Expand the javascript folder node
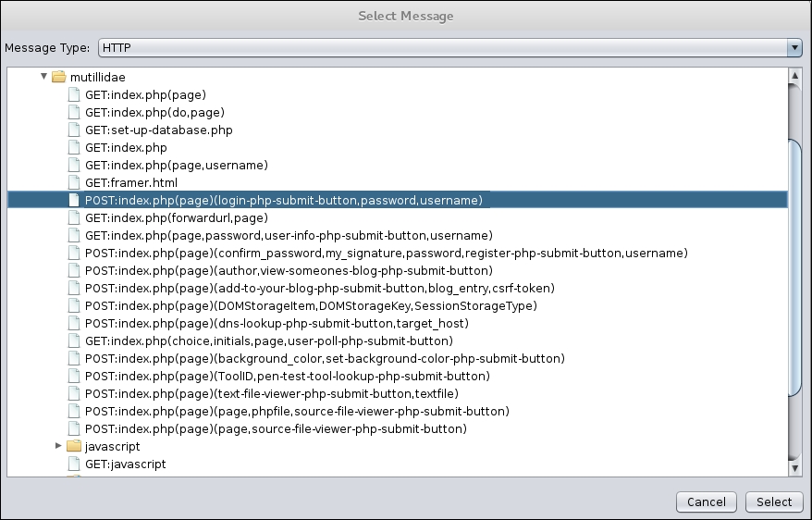 (58, 446)
